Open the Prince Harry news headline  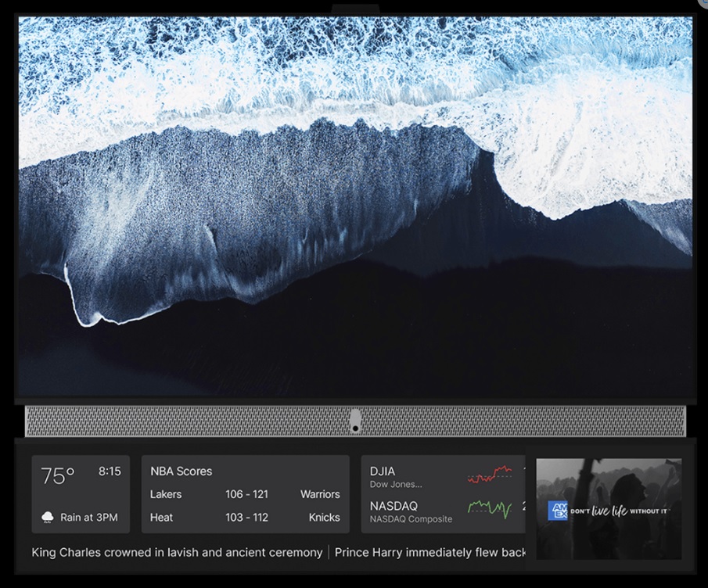coord(430,552)
